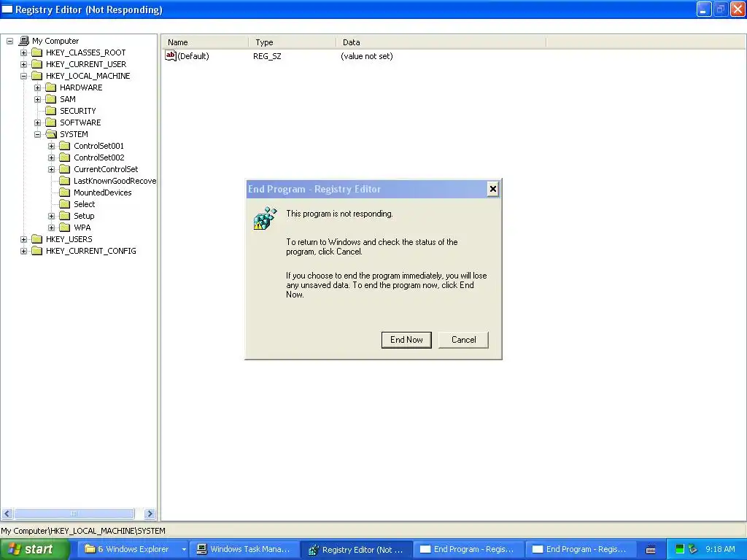Click the green monitor tray icon
This screenshot has height=560, width=747.
tap(680, 549)
